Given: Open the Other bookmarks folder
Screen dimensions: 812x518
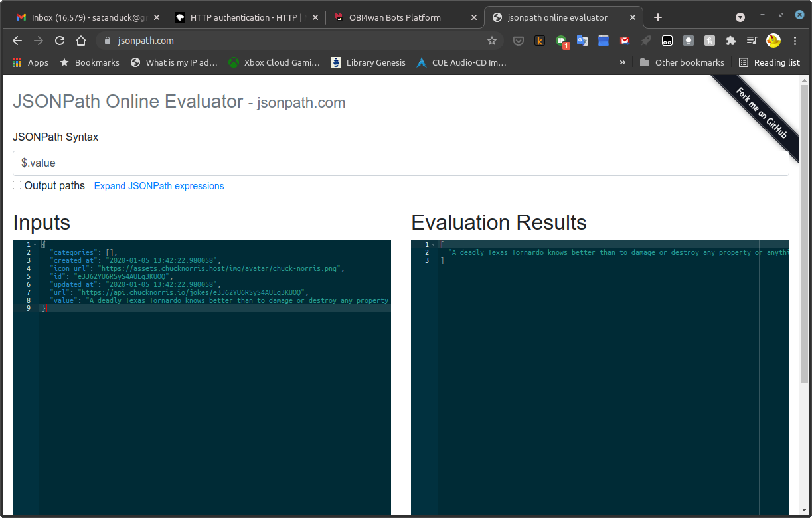Looking at the screenshot, I should pyautogui.click(x=682, y=62).
